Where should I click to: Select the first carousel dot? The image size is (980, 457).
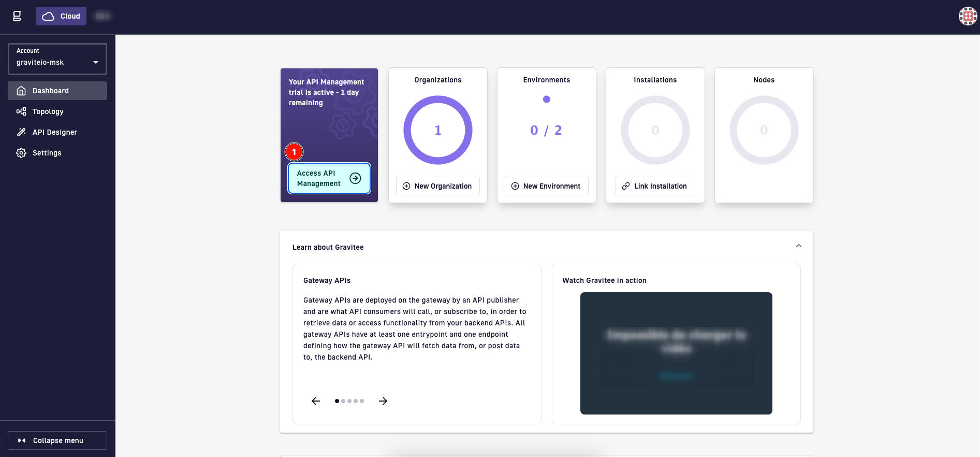(x=337, y=401)
